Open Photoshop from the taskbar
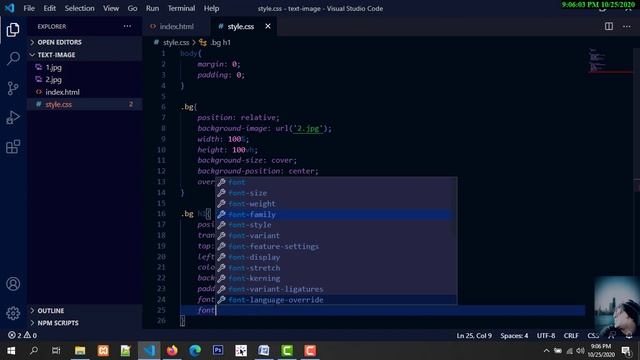 tap(218, 350)
